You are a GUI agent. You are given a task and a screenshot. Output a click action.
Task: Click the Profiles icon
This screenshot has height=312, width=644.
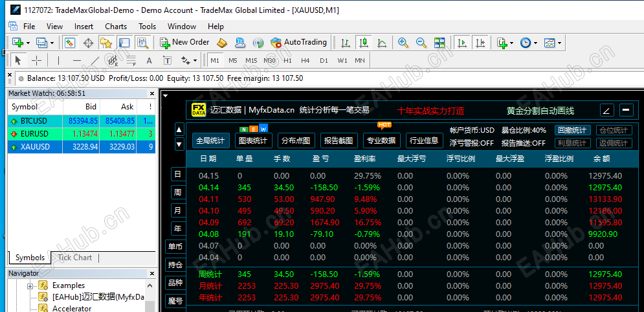click(x=41, y=42)
